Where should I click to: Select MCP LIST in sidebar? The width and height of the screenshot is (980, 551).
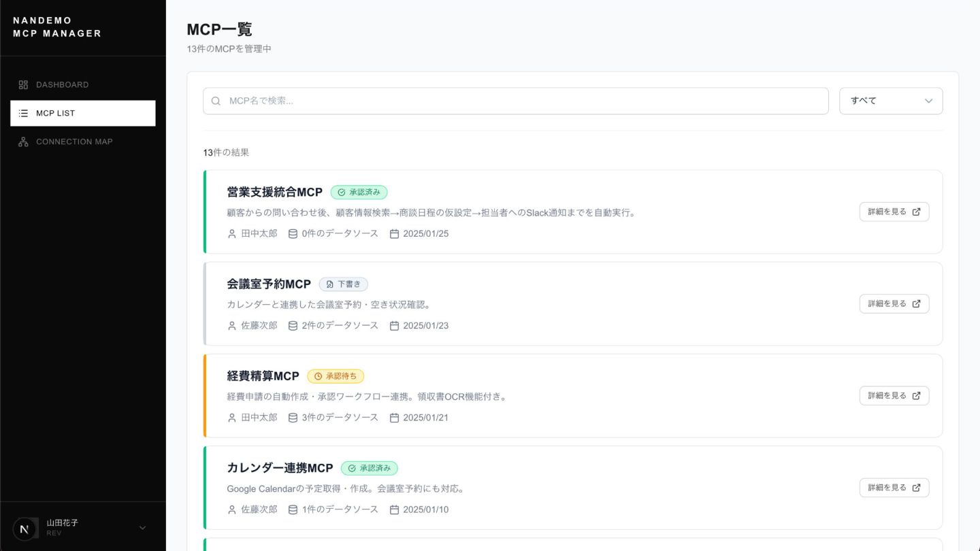point(83,113)
